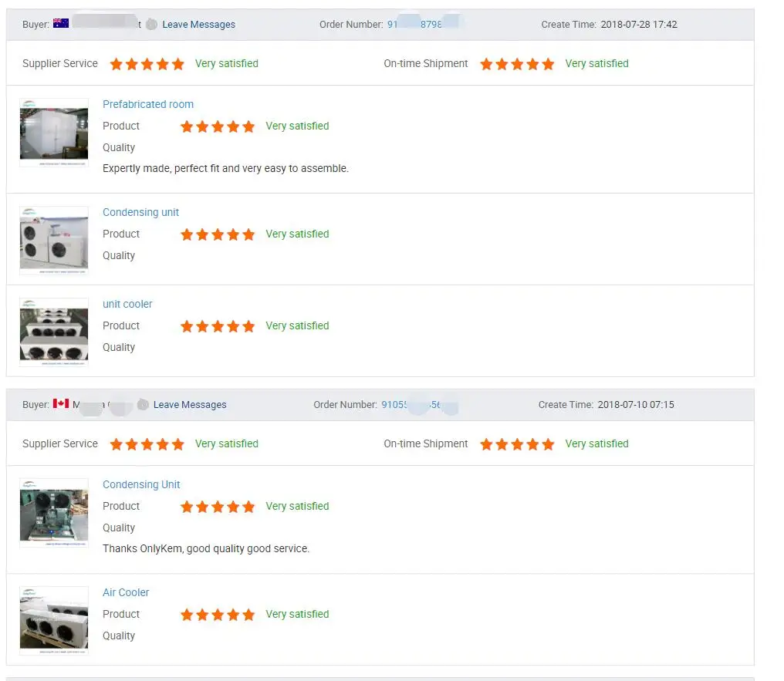View the white Condensing unit thumbnail

[54, 241]
